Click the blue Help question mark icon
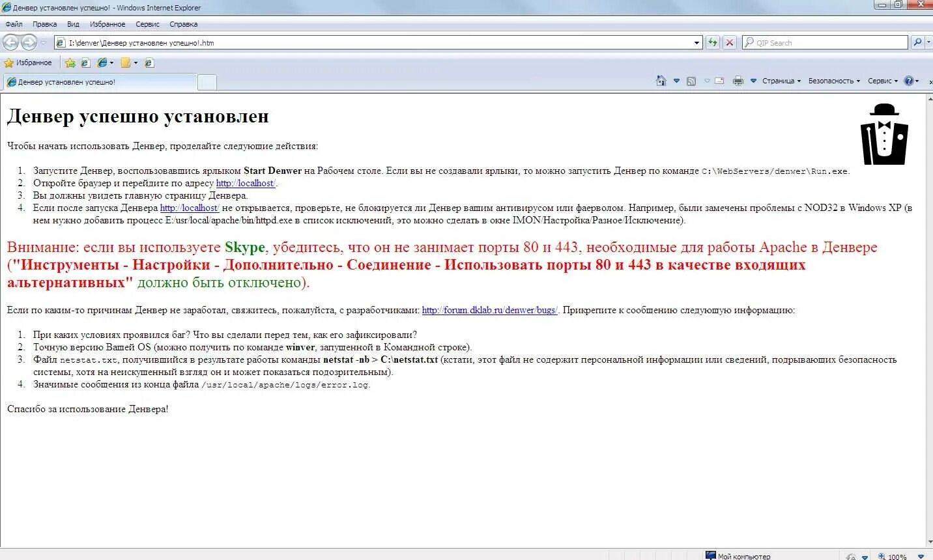 pyautogui.click(x=909, y=81)
